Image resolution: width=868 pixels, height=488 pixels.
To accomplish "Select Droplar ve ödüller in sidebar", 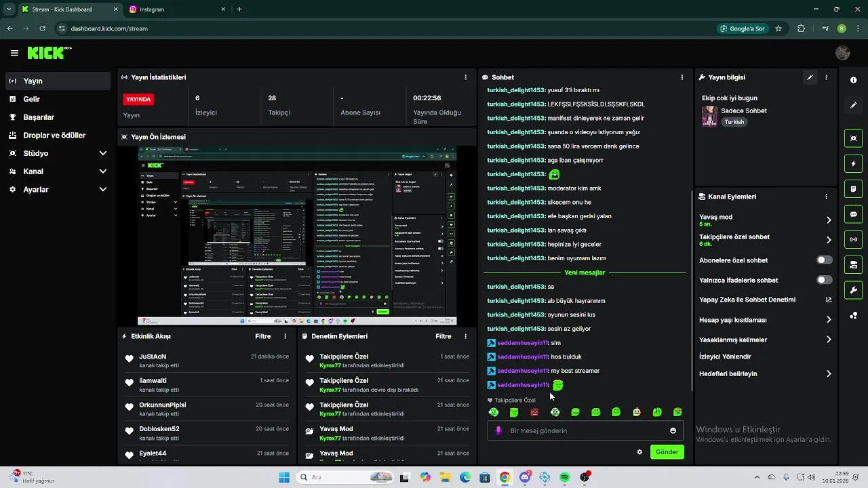I will (58, 135).
